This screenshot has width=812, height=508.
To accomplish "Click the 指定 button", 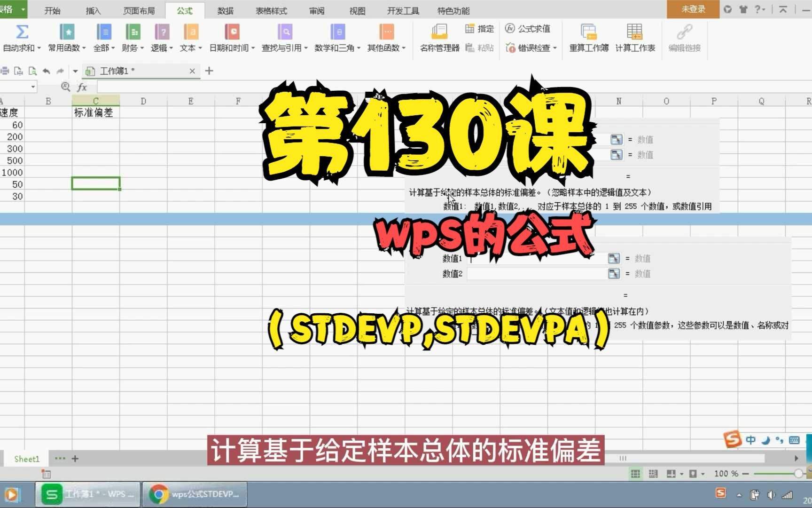I will pos(479,29).
